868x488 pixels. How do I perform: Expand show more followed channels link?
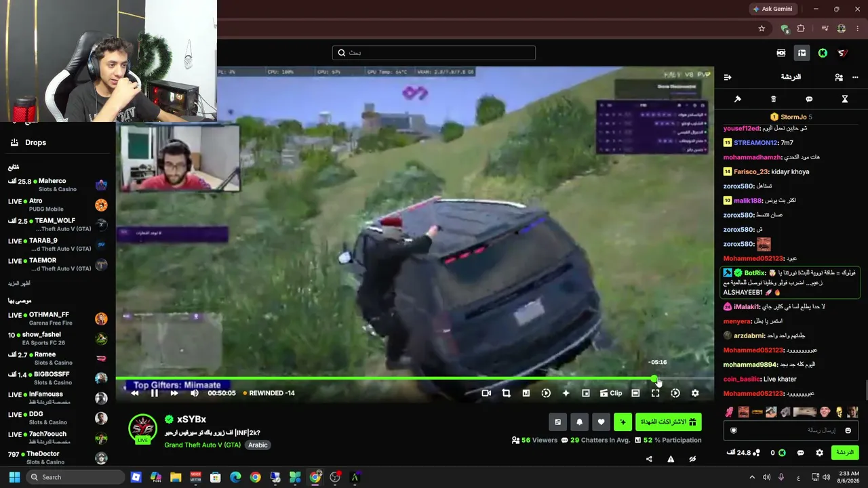19,283
